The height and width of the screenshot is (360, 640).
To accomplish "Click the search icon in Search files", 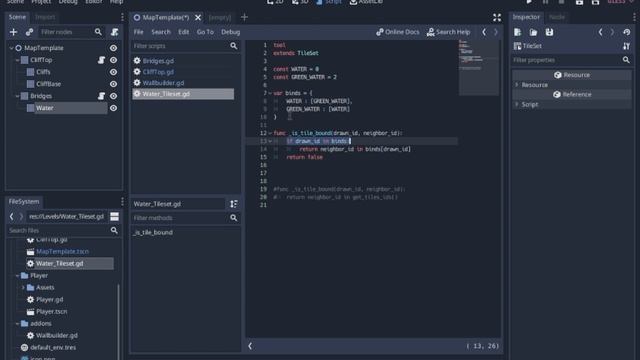I will click(x=114, y=231).
